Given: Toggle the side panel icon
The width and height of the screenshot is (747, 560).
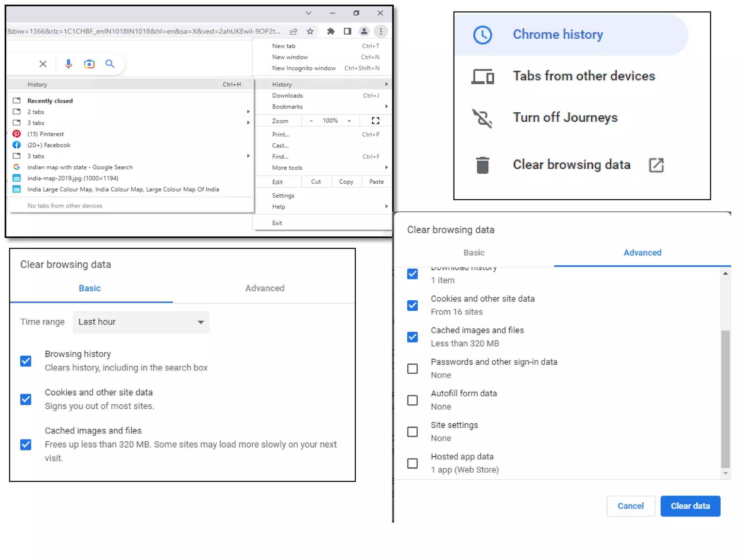Looking at the screenshot, I should click(x=347, y=31).
